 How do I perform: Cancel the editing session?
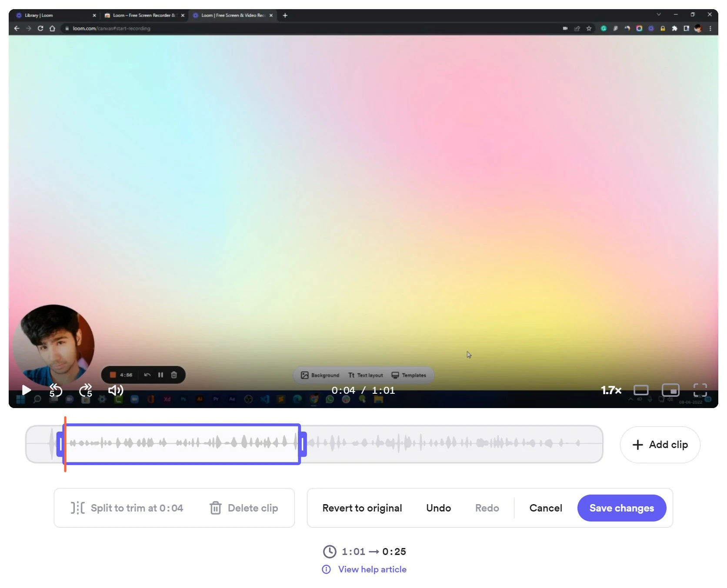pos(546,508)
